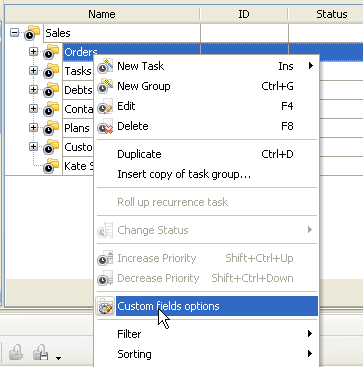Open dropdown arrow beside bottom toolbar icon

58,358
